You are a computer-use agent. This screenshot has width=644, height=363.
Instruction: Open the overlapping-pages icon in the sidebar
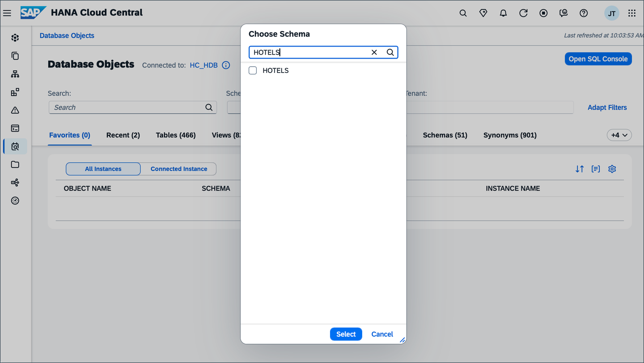15,56
